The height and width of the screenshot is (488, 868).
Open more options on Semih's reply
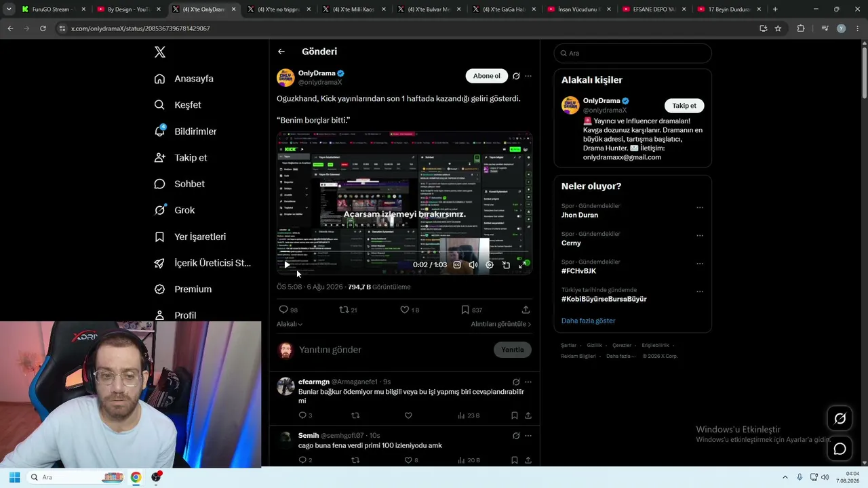[x=528, y=435]
